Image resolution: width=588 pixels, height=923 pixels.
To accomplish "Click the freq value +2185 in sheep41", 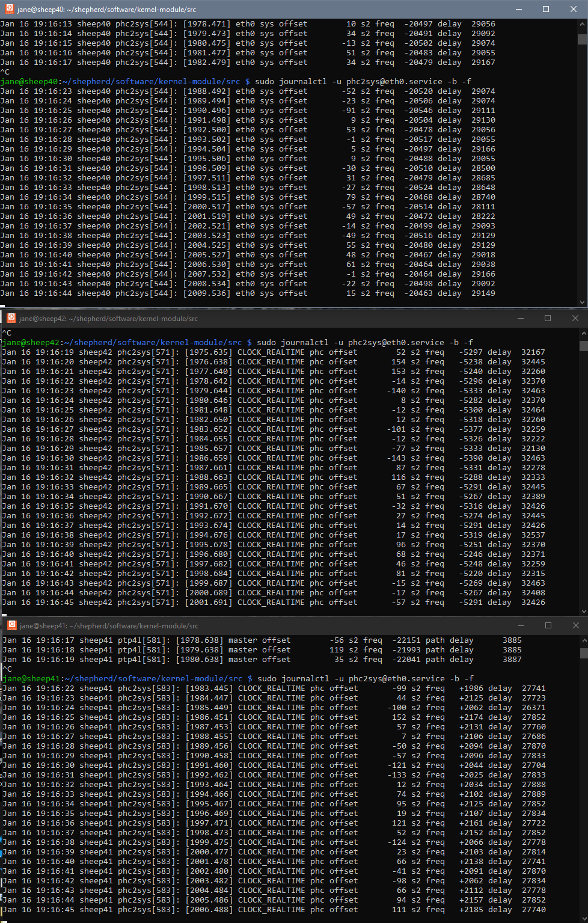I will [471, 910].
